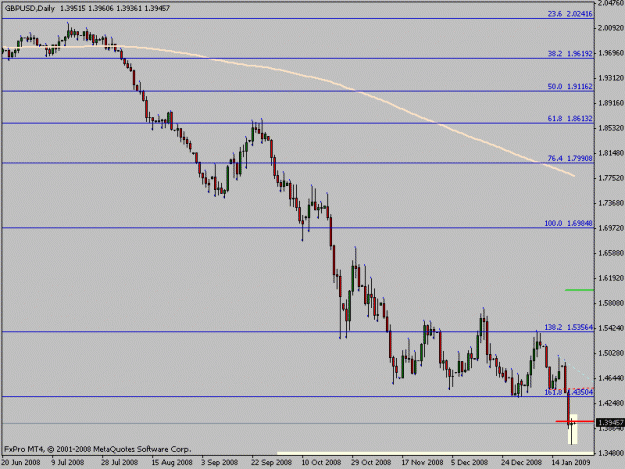Select the 161.8 Fibonacci level label
Screen dimensions: 625x469
568,392
